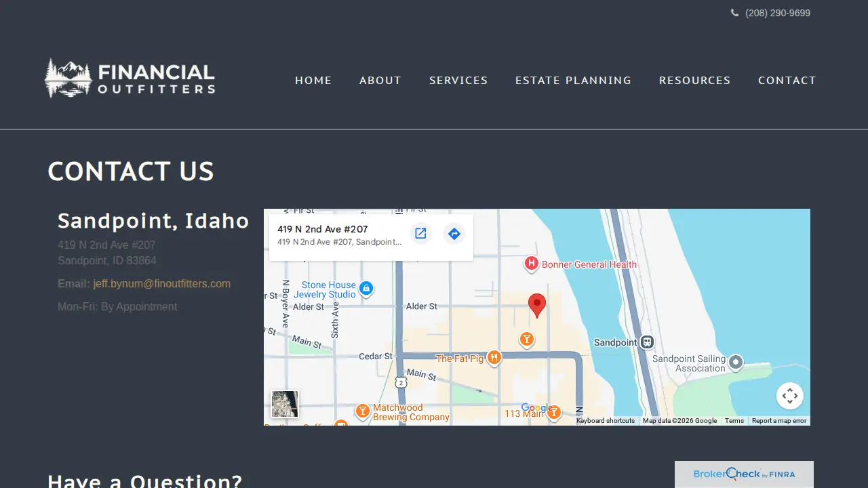Click The Fat Pig restaurant marker
This screenshot has width=868, height=488.
(494, 357)
